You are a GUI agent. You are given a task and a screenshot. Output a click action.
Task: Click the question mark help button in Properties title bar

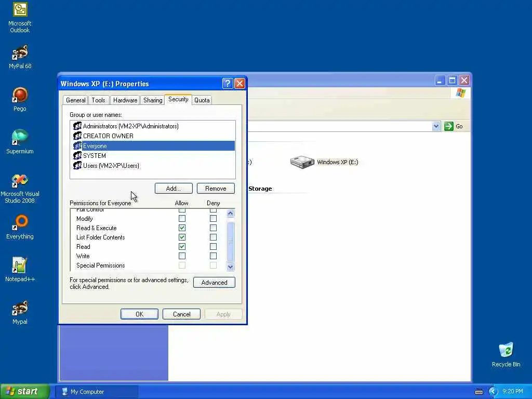pos(228,84)
